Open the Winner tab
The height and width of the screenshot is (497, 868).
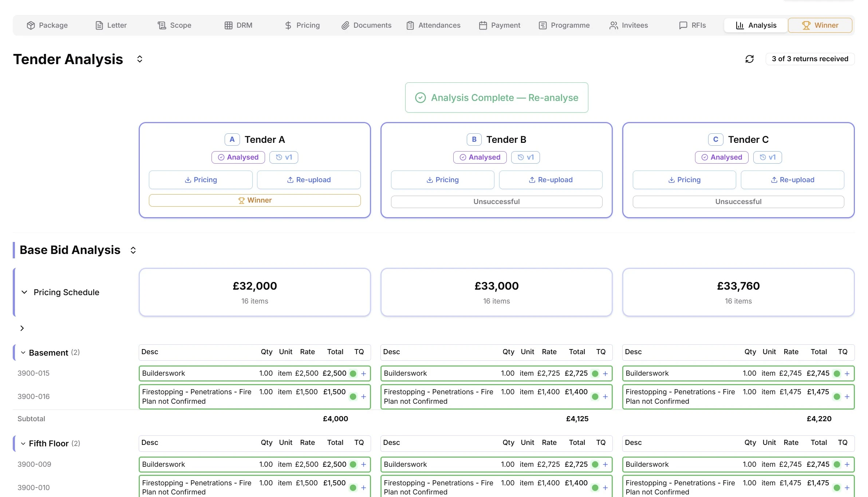coord(820,25)
